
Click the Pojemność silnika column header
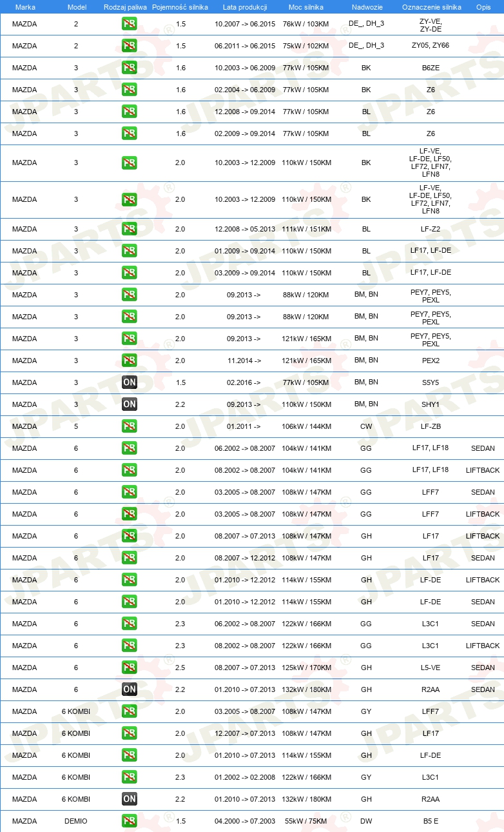coord(180,6)
